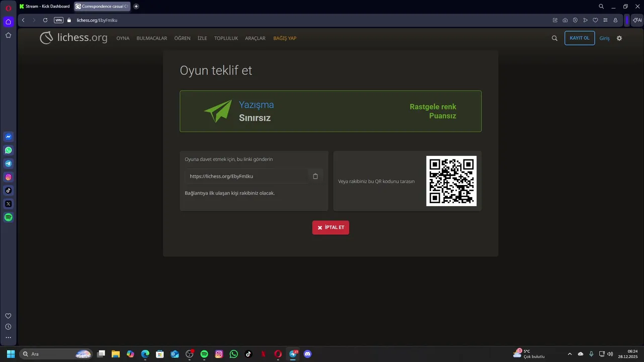Switch to Stream - Kick Dashboard tab
The height and width of the screenshot is (362, 644).
click(x=45, y=7)
